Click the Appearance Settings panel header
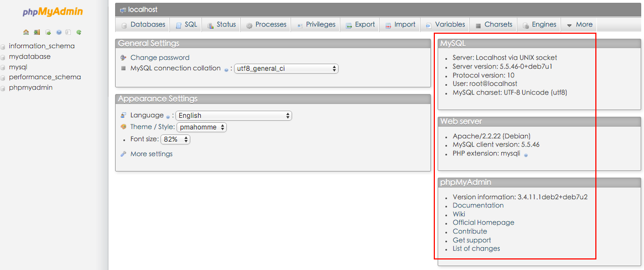 tap(273, 99)
